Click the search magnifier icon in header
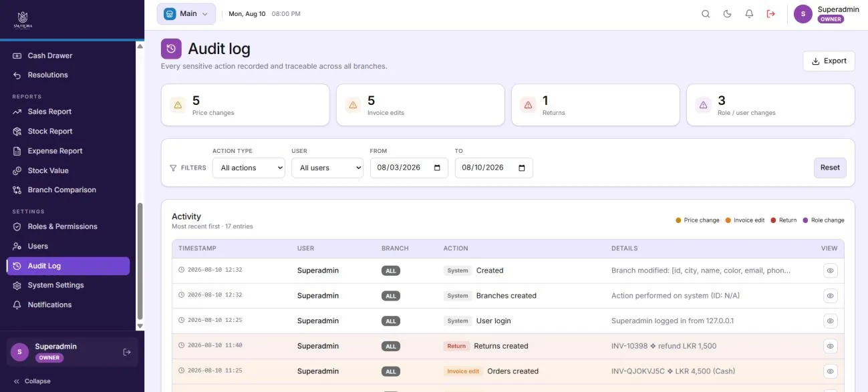Screen dimensions: 868x392 [x=706, y=14]
